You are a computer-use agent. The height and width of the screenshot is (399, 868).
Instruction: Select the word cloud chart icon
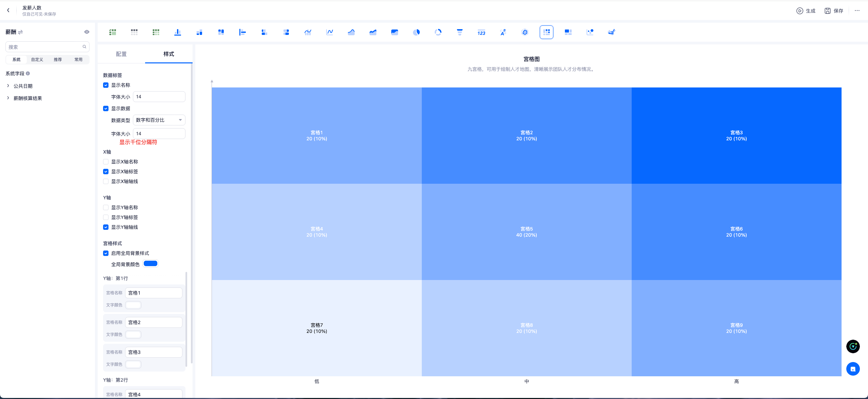click(x=503, y=32)
